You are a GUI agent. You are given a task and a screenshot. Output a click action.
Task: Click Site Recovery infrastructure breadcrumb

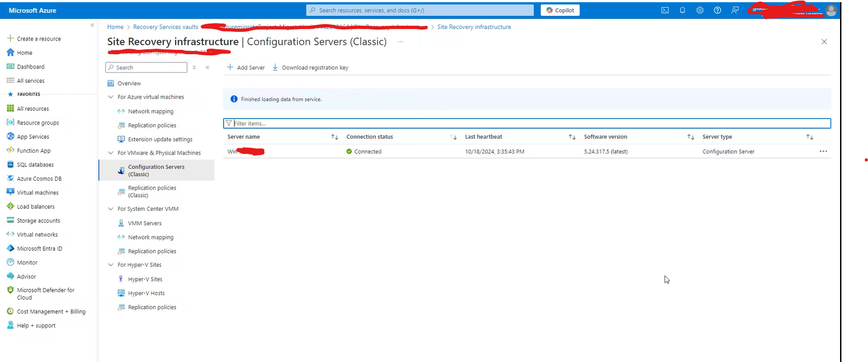[474, 27]
